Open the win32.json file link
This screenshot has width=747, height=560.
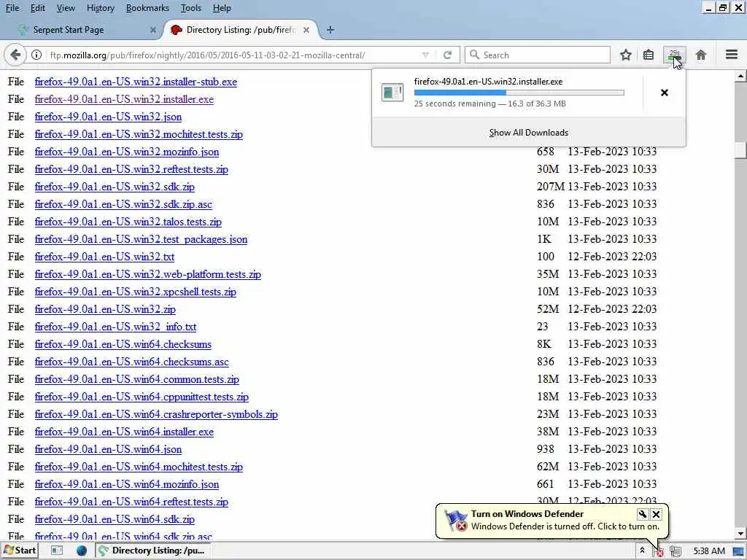tap(108, 117)
